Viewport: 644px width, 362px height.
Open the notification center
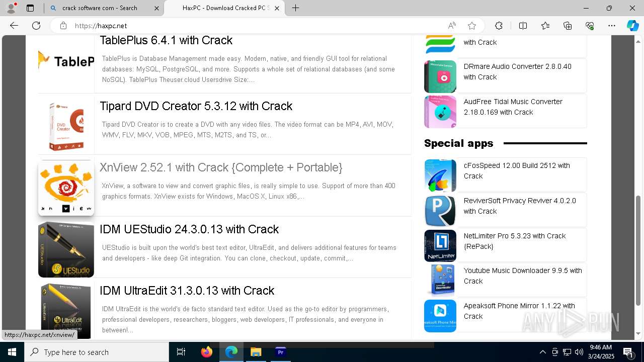pos(628,352)
